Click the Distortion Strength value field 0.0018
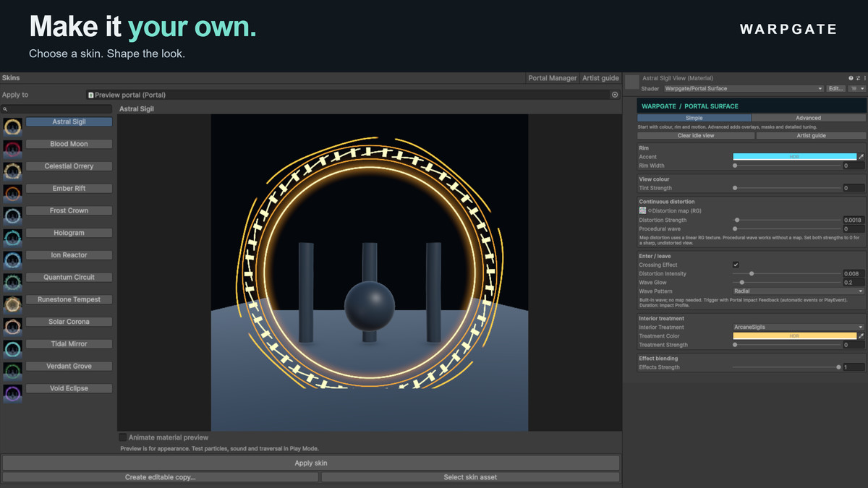Image resolution: width=868 pixels, height=488 pixels. click(x=854, y=220)
